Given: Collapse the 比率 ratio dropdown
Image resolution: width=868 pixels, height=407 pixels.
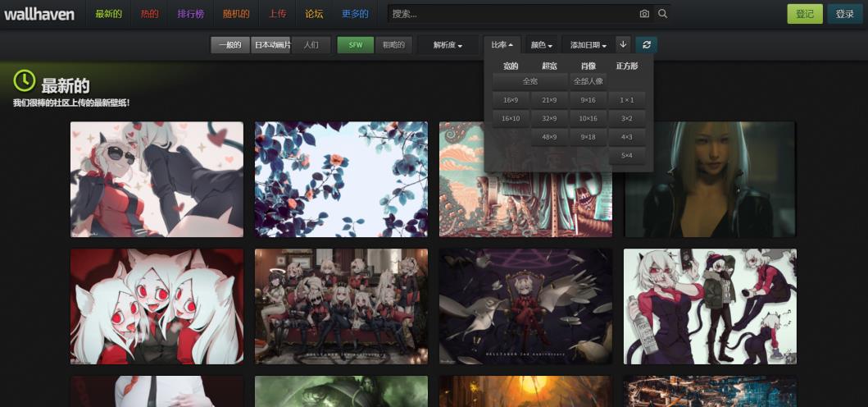Looking at the screenshot, I should click(502, 45).
